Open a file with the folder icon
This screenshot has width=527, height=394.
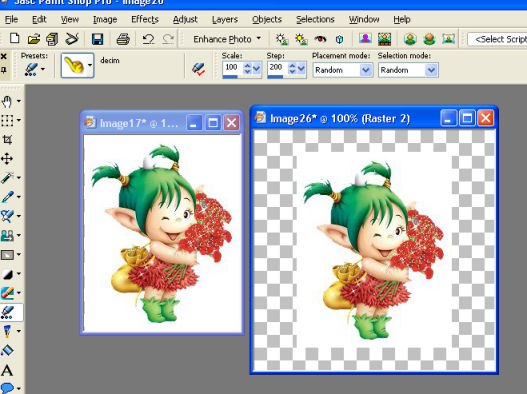(34, 39)
